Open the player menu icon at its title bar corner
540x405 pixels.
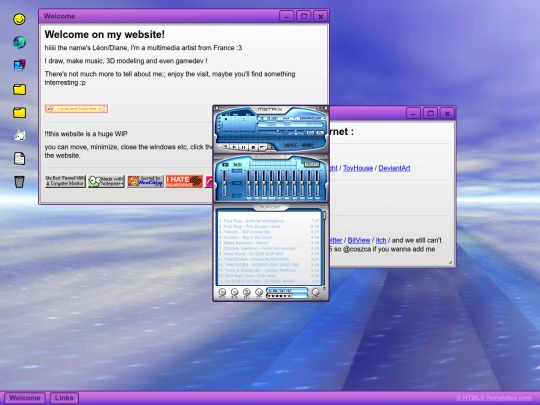[x=217, y=108]
